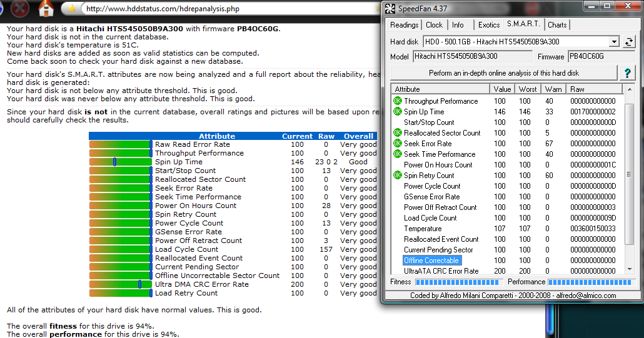Select the Temperature row in SpeedFan

508,229
